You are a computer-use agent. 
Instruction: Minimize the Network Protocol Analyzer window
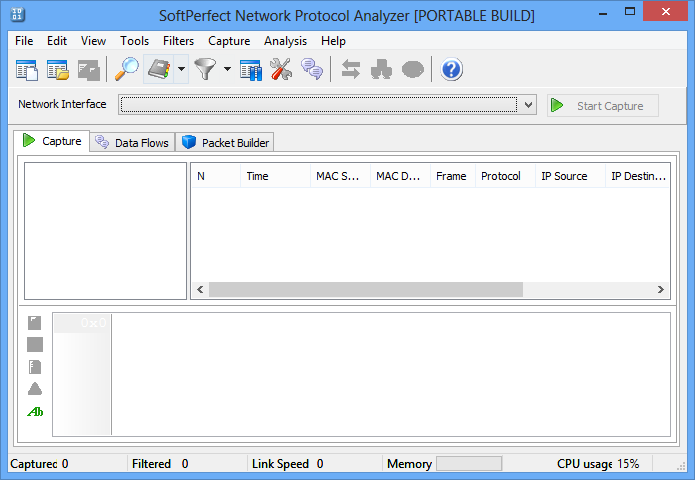[603, 13]
